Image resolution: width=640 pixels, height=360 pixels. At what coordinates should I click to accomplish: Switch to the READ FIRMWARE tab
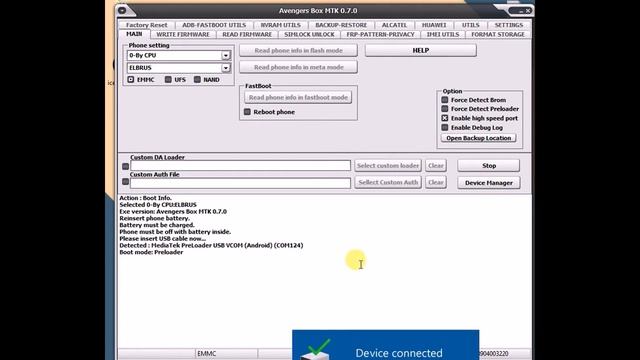[x=247, y=35]
